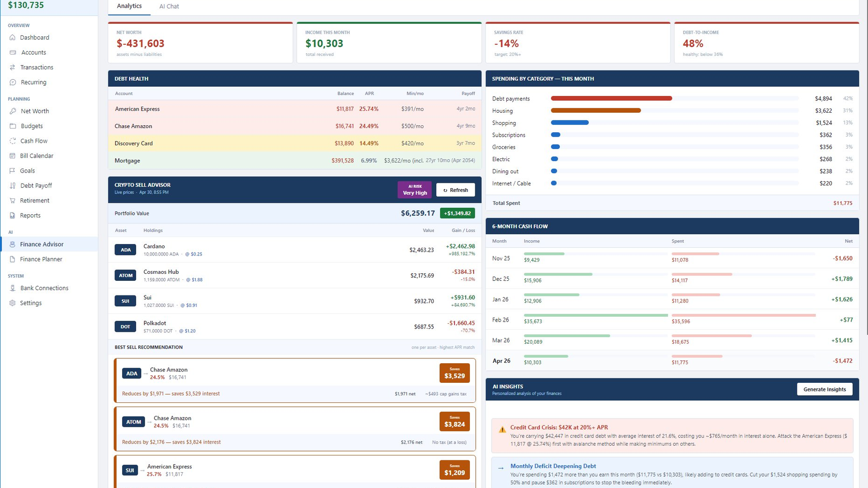Click the Bank Connections icon
This screenshot has height=488, width=868.
tap(12, 288)
